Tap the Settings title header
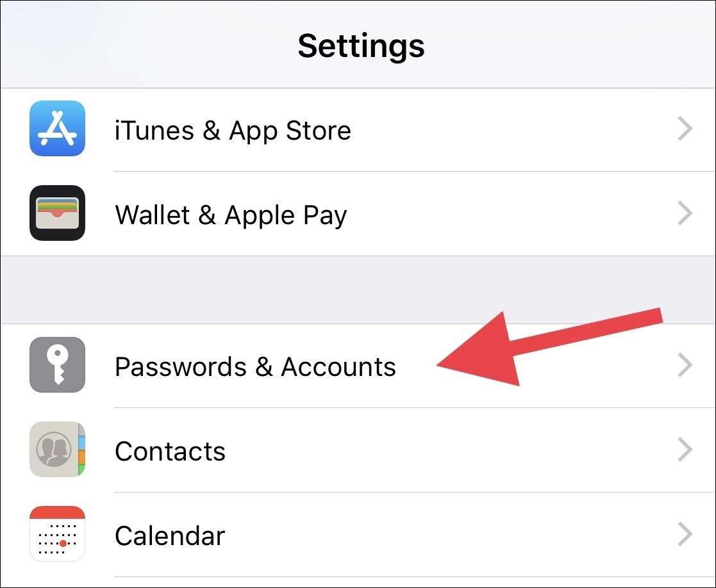The height and width of the screenshot is (588, 716). (x=361, y=46)
